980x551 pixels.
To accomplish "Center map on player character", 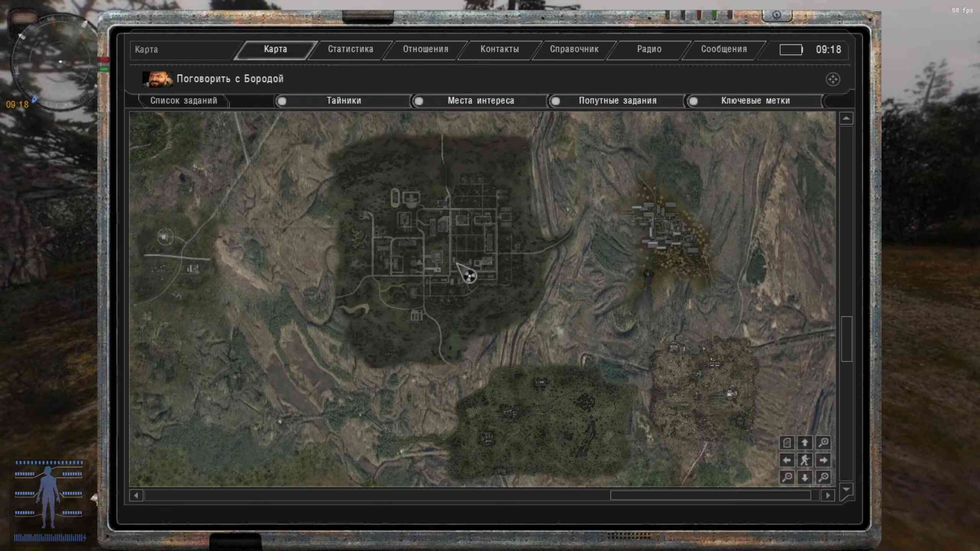I will coord(805,460).
